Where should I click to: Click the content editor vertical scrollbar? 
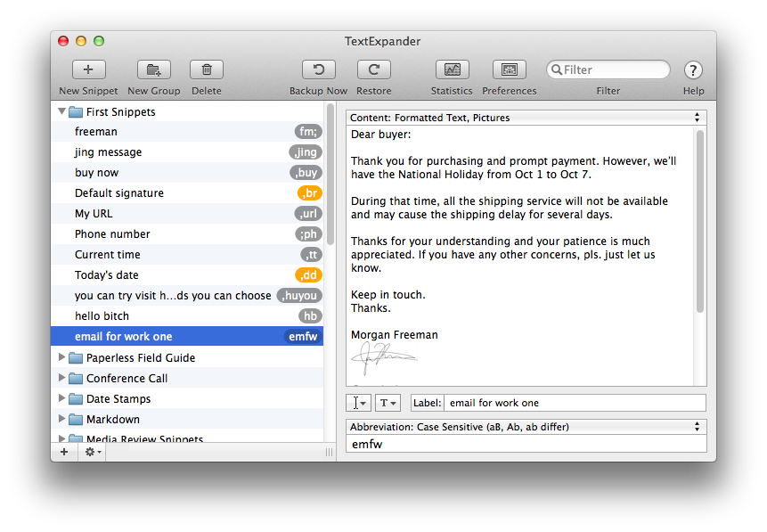click(x=700, y=221)
